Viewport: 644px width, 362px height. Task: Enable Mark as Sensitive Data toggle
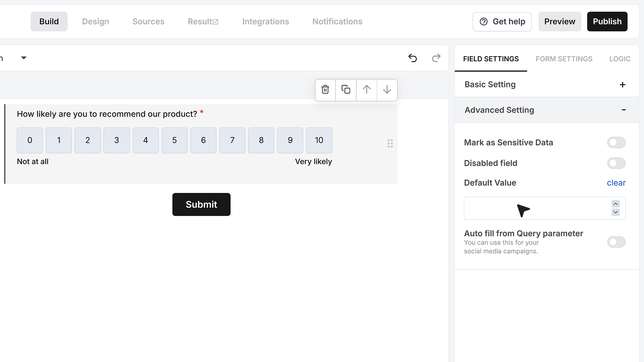(616, 142)
